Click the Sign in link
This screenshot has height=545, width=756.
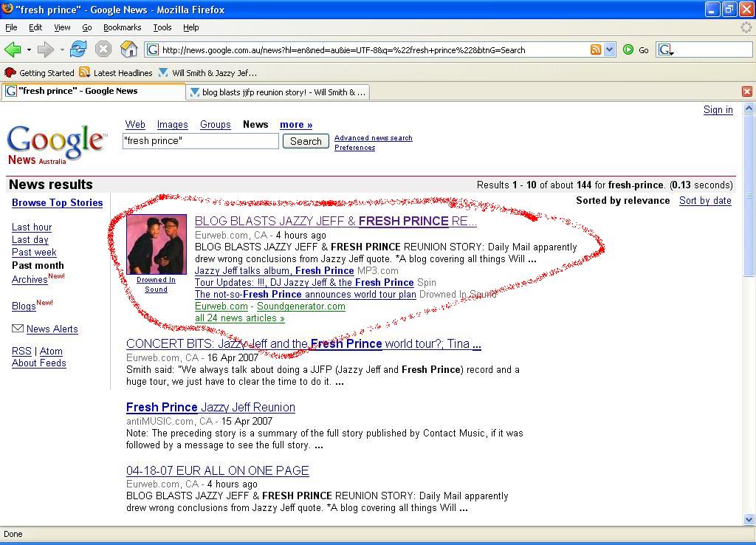pos(718,110)
